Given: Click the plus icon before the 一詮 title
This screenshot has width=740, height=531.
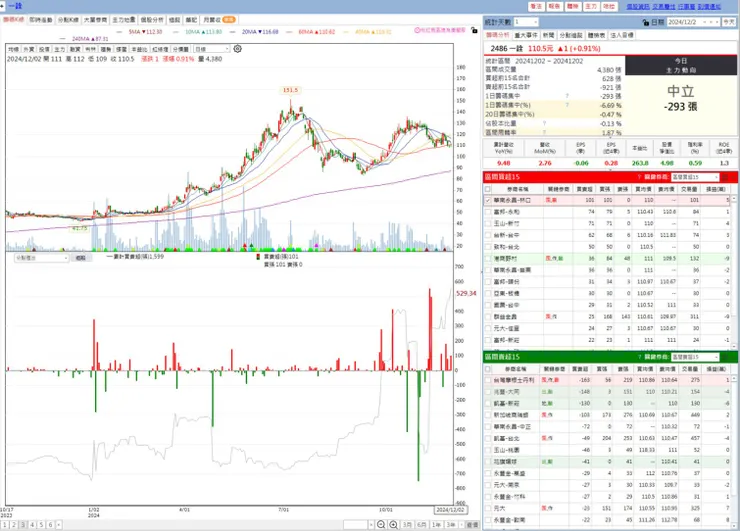Looking at the screenshot, I should pos(2,6).
